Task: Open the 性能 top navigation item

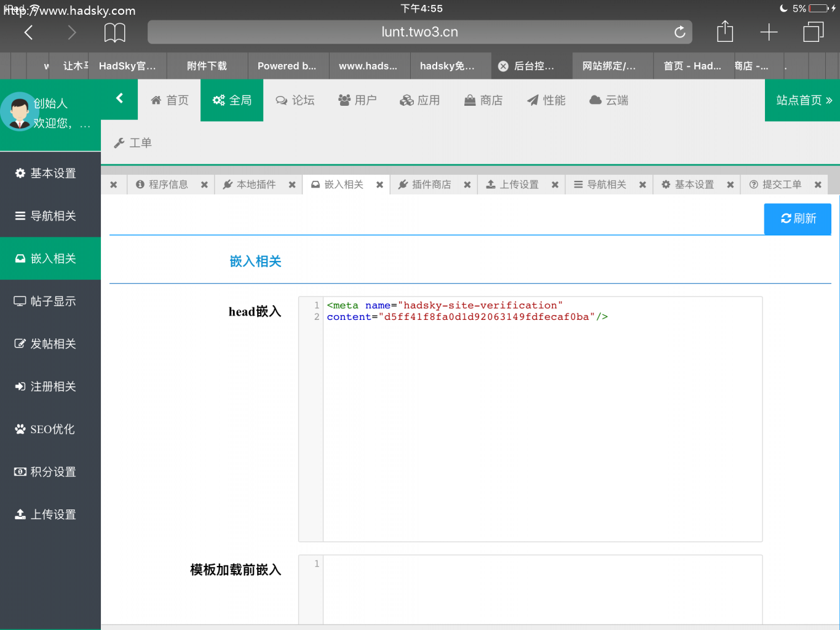Action: [546, 100]
